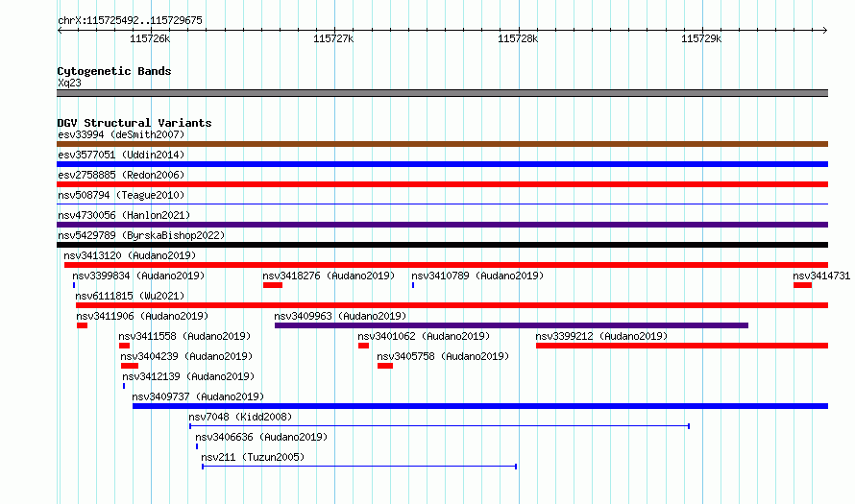Click the nsv3399212 (Audano2019) label

tap(601, 336)
